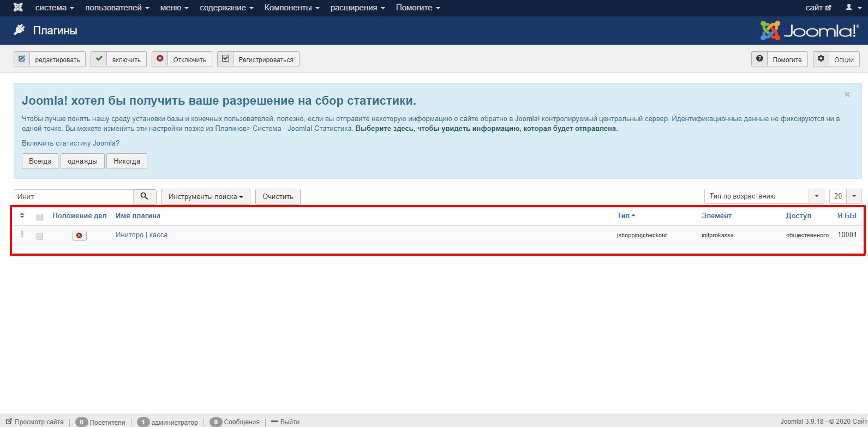Click the включить toolbar button
This screenshot has width=868, height=427.
118,59
